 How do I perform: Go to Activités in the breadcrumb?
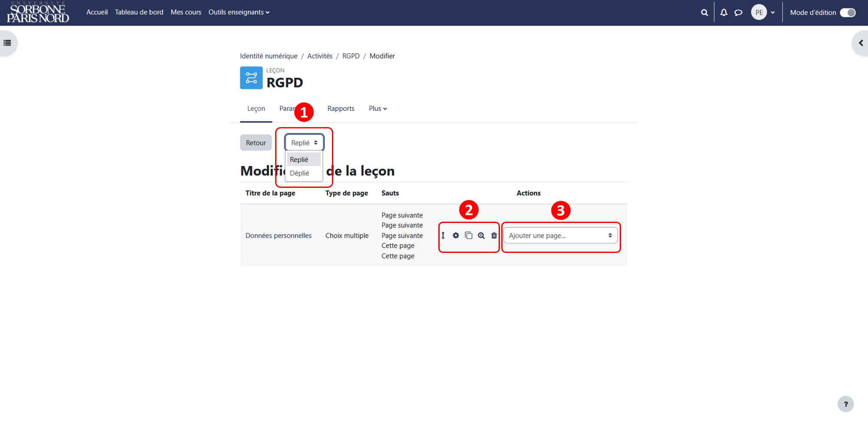[320, 56]
